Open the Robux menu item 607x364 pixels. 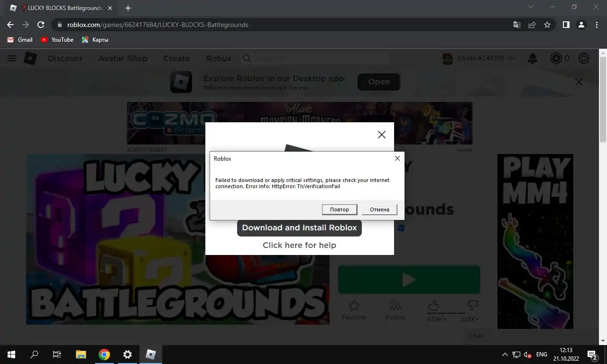[x=219, y=58]
